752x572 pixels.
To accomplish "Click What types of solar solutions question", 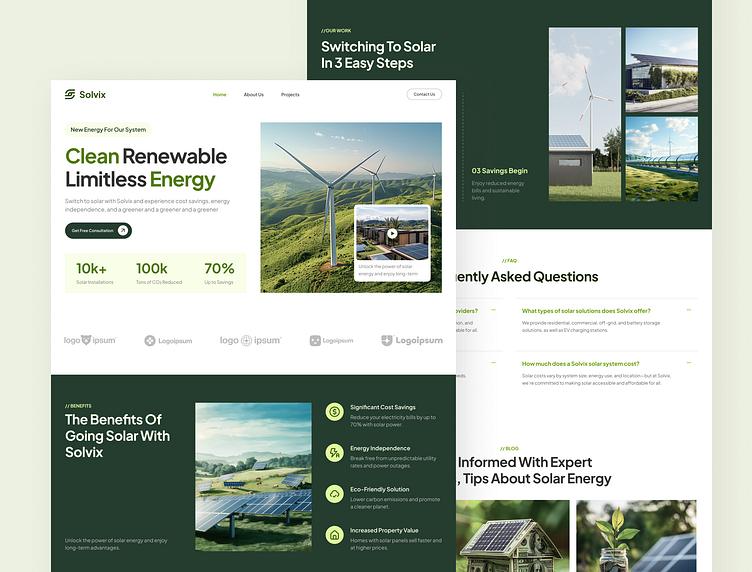I will pyautogui.click(x=586, y=311).
